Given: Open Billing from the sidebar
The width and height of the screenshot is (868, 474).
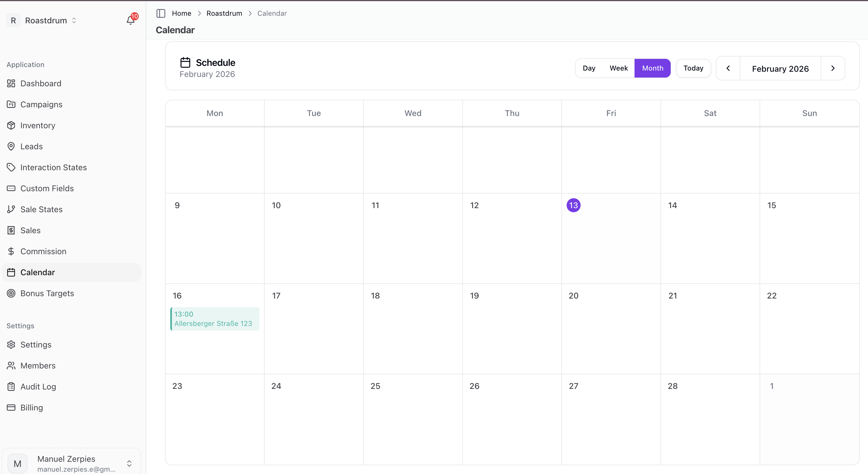Looking at the screenshot, I should (31, 407).
